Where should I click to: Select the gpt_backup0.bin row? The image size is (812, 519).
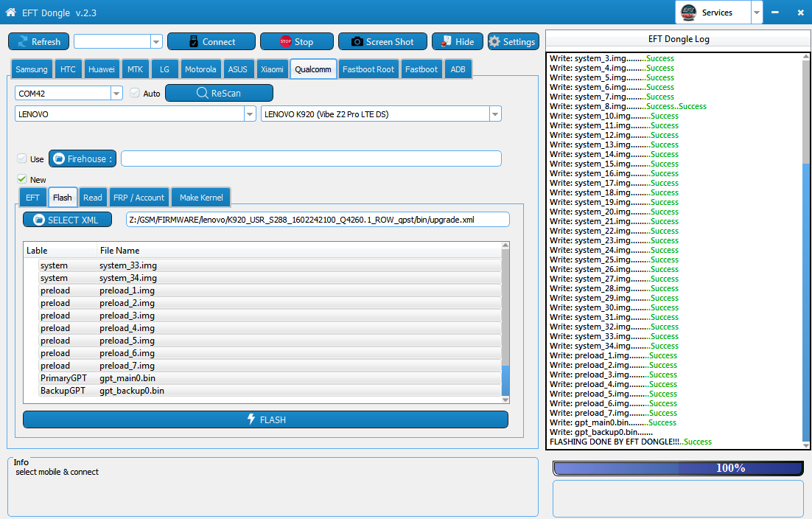point(270,391)
